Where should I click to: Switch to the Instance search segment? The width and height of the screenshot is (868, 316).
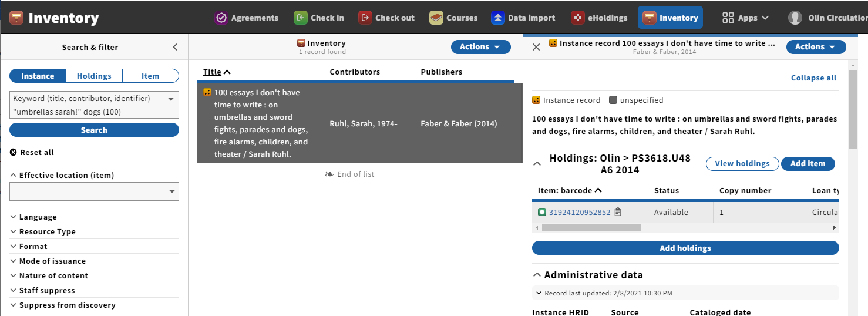tap(38, 76)
